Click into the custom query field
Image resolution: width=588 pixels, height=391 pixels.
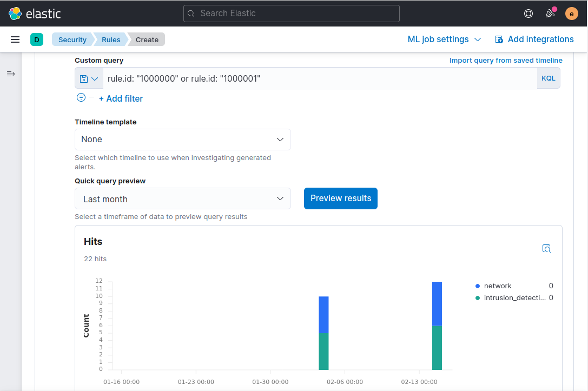[320, 79]
